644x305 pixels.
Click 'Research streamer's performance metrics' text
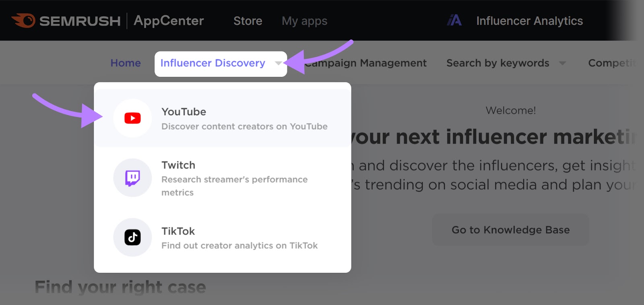(x=234, y=186)
